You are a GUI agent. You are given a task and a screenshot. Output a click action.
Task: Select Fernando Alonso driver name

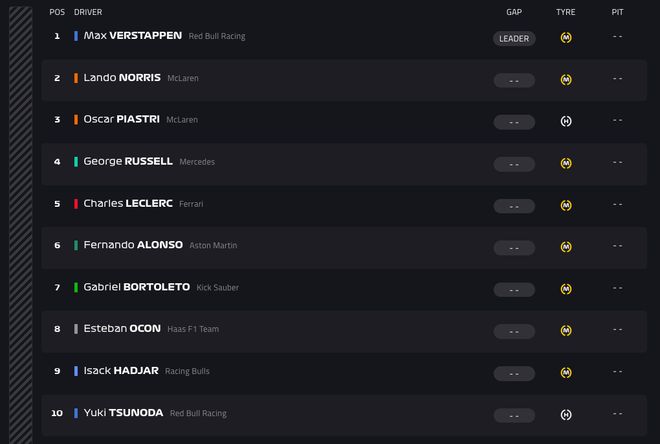click(133, 245)
